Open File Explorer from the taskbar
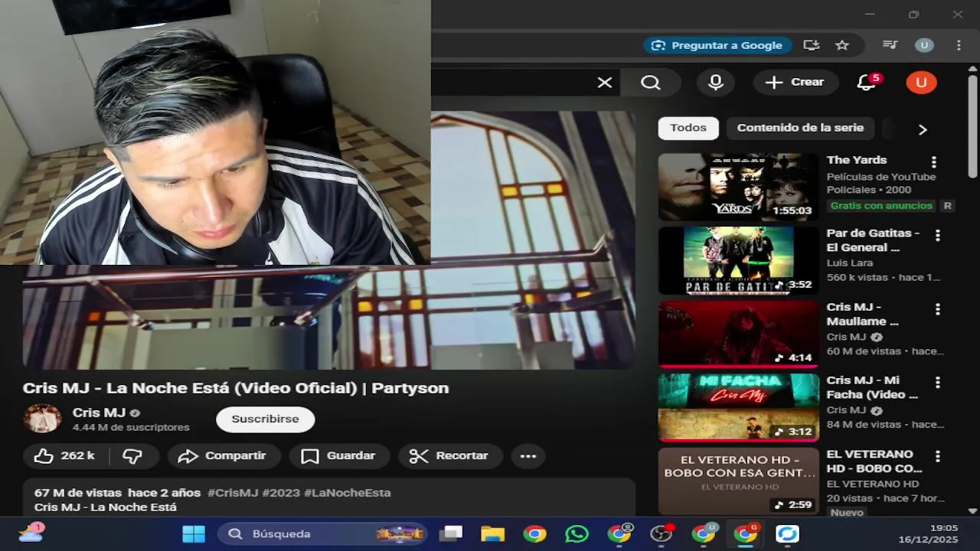 [493, 534]
